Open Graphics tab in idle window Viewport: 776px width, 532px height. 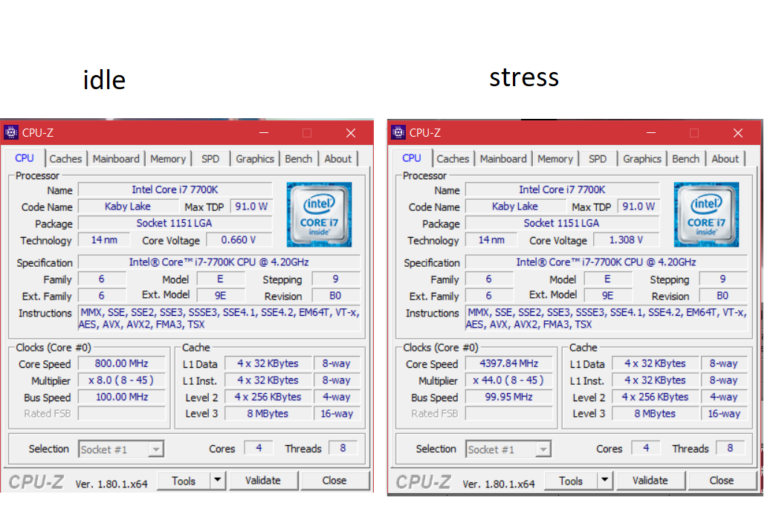(255, 159)
